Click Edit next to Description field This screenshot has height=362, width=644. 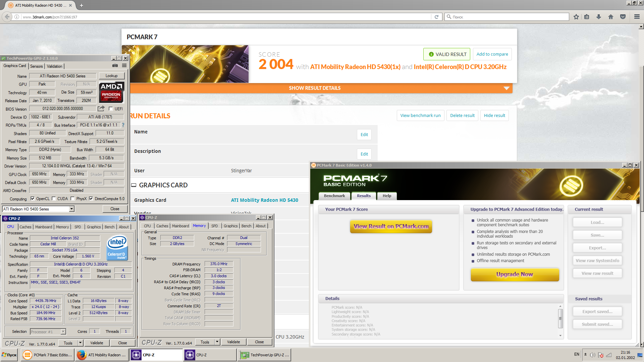(364, 154)
